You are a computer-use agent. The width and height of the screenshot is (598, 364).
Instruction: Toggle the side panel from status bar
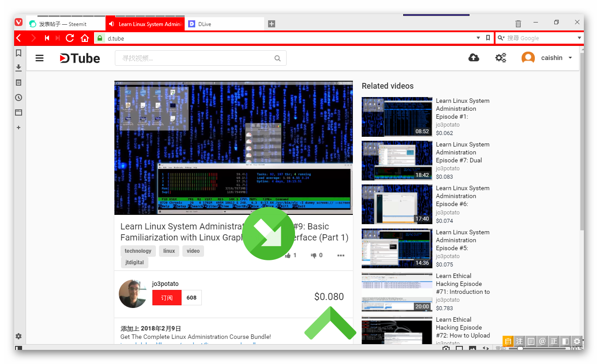coord(19,349)
